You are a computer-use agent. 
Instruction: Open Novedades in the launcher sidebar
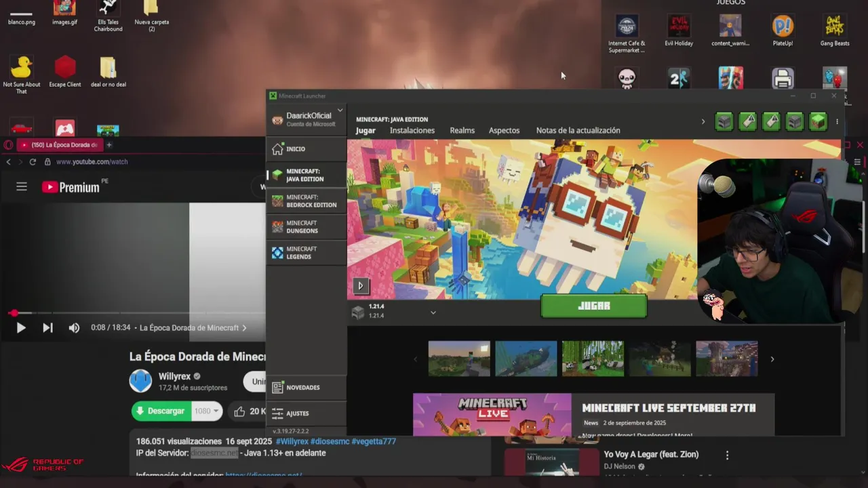tap(306, 388)
